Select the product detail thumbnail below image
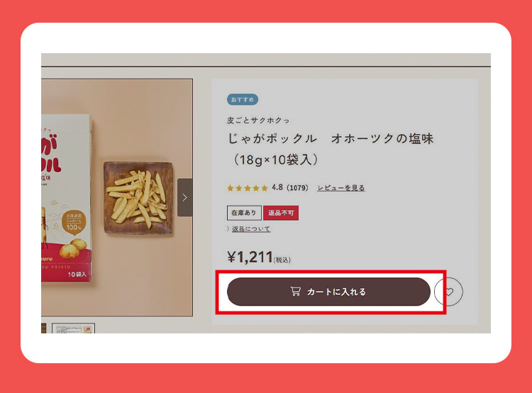 (73, 328)
